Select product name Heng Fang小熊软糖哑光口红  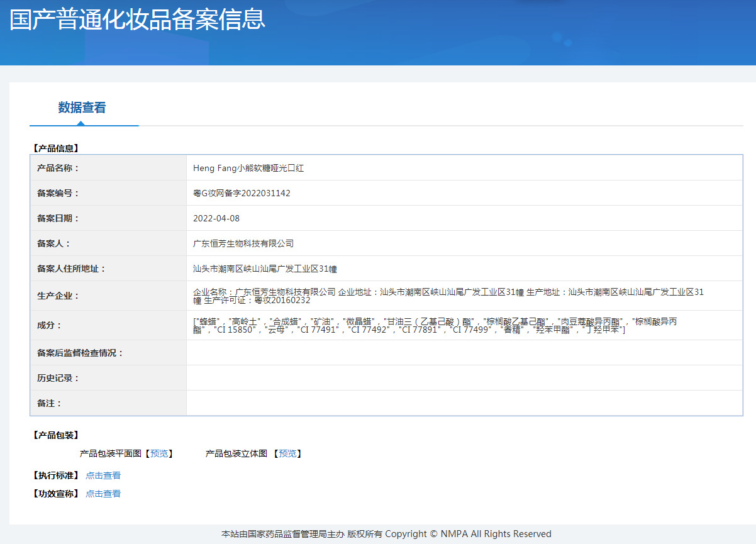248,168
